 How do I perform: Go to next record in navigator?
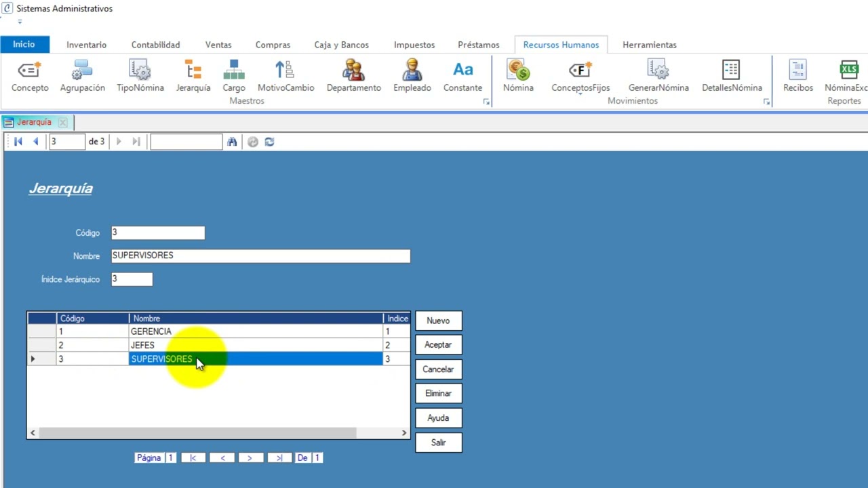tap(119, 142)
